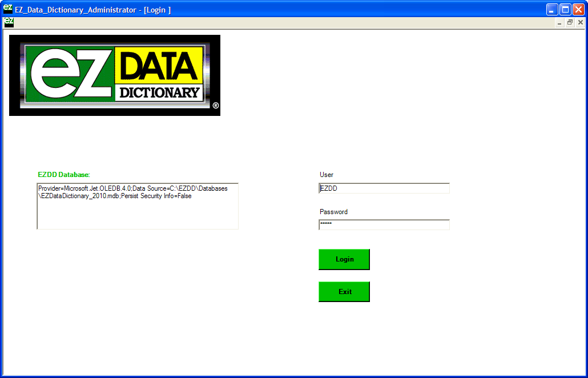Click the DICTIONARY word in the logo
Viewport: 588px width, 378px height.
(159, 93)
